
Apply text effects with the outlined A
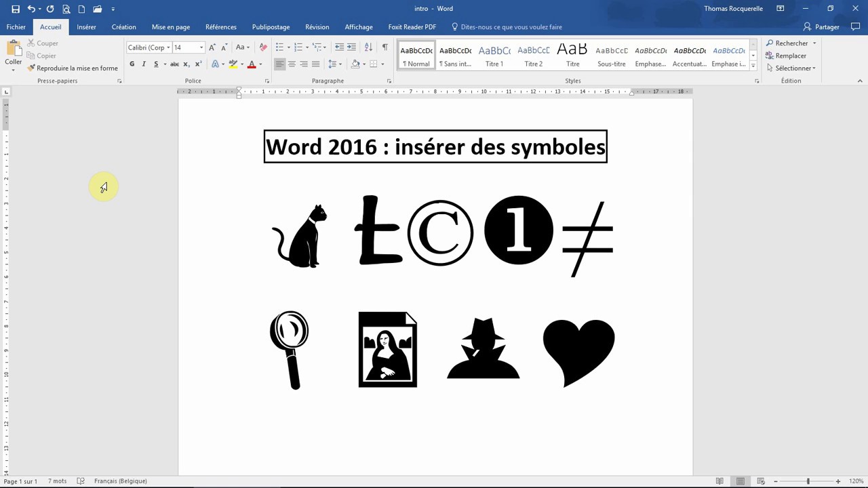point(215,64)
